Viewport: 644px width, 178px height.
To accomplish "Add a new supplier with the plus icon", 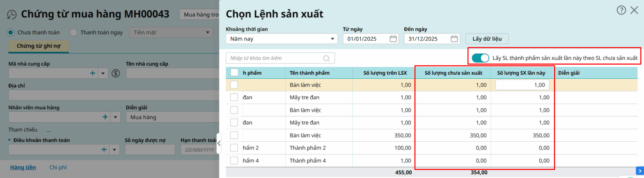I will (x=93, y=73).
